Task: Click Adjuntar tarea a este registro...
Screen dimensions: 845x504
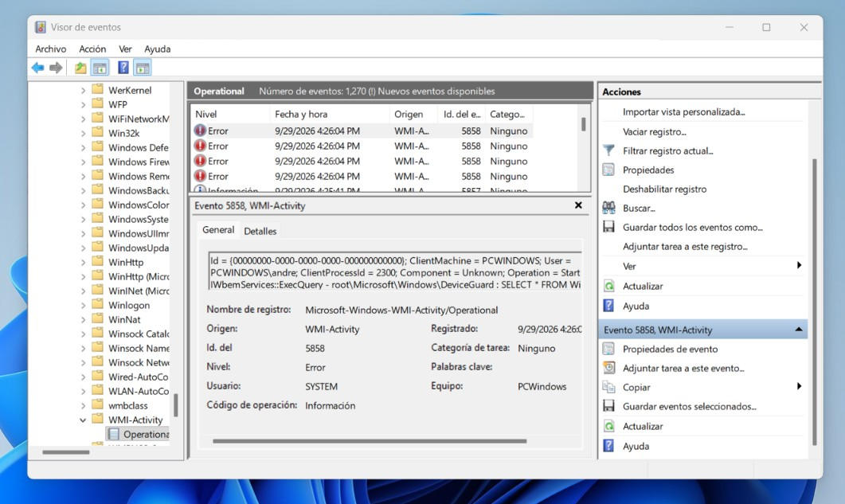Action: coord(685,246)
